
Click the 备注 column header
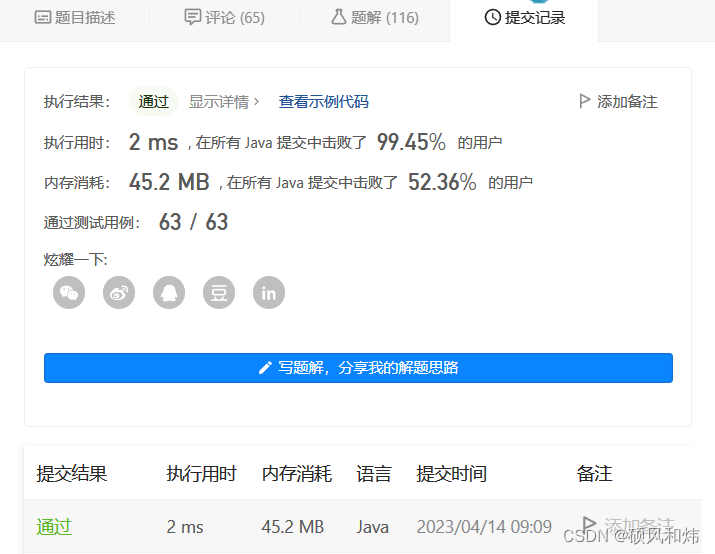point(594,474)
